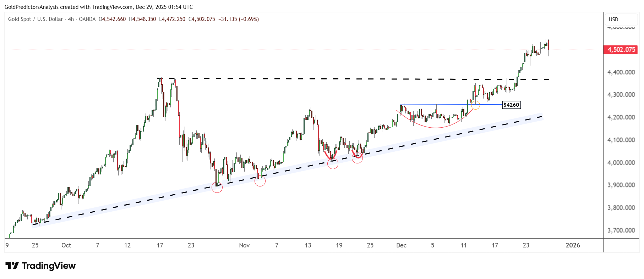644x279 pixels.
Task: Click the red current-price tag 4,502.075
Action: pos(621,50)
